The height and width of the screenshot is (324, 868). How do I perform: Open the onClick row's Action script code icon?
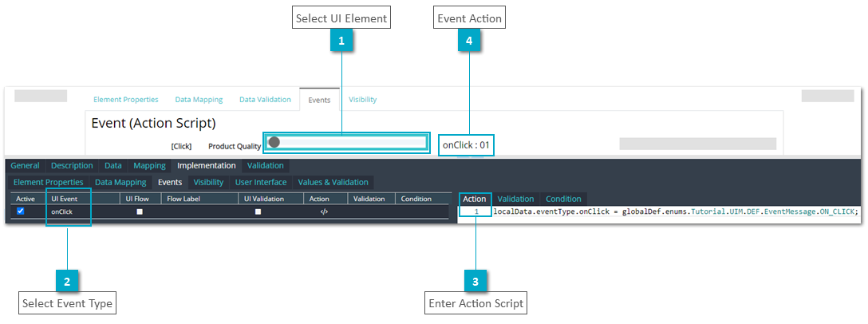point(325,211)
